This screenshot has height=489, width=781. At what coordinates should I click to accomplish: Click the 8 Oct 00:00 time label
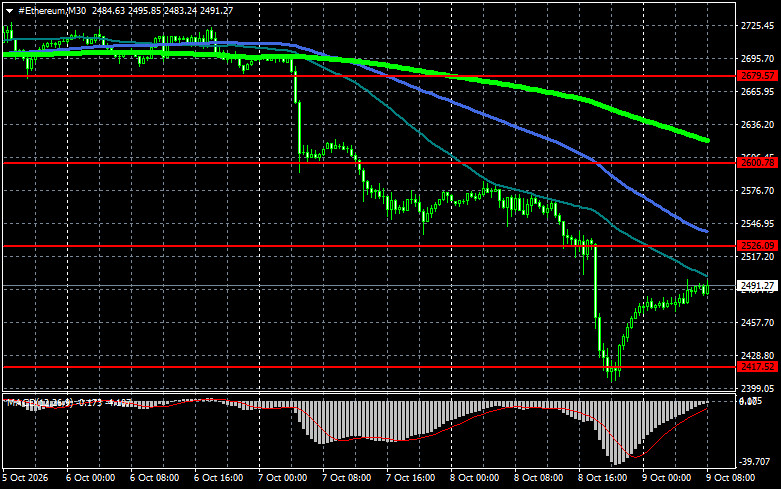475,478
